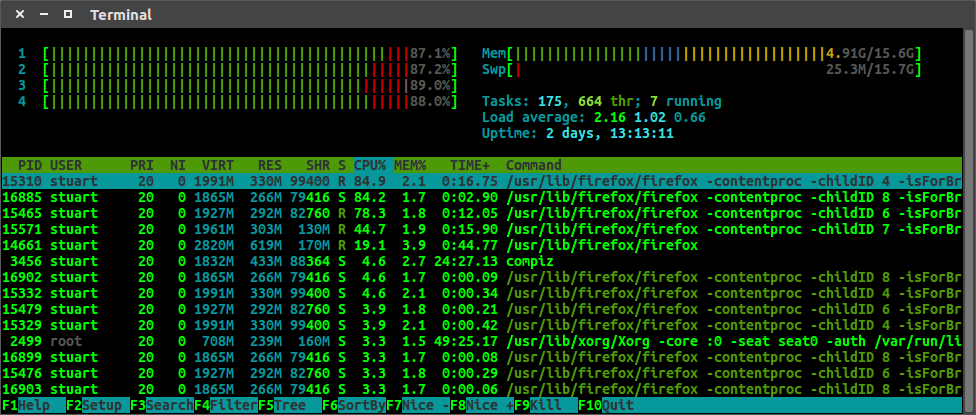
Task: Sort by PID column header
Action: coord(30,166)
